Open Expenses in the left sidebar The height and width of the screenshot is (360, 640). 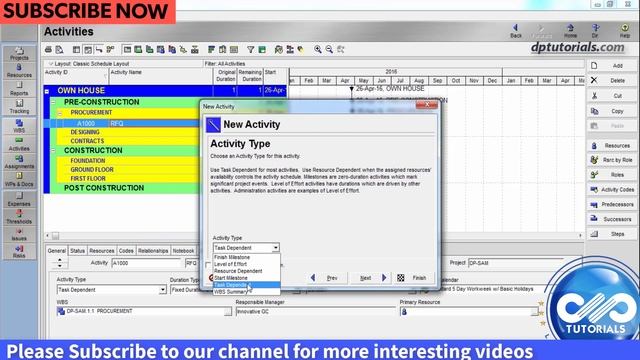tap(19, 199)
